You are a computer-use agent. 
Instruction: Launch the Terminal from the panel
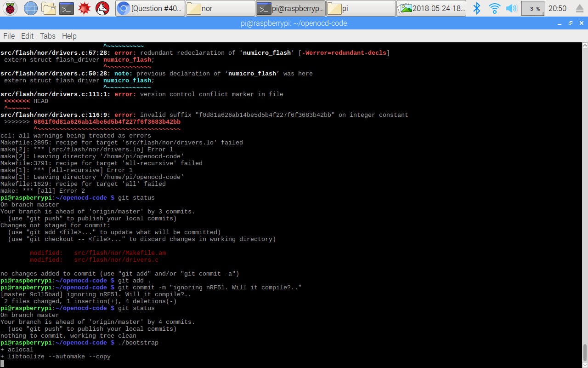point(67,8)
